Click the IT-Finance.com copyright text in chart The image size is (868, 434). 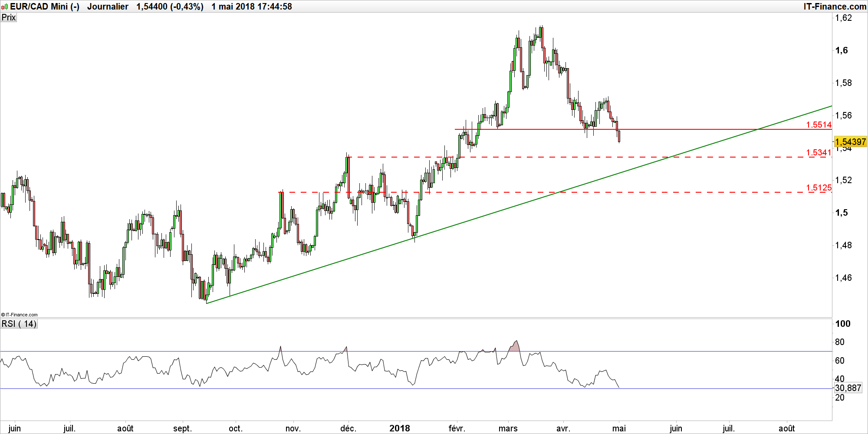click(x=20, y=315)
